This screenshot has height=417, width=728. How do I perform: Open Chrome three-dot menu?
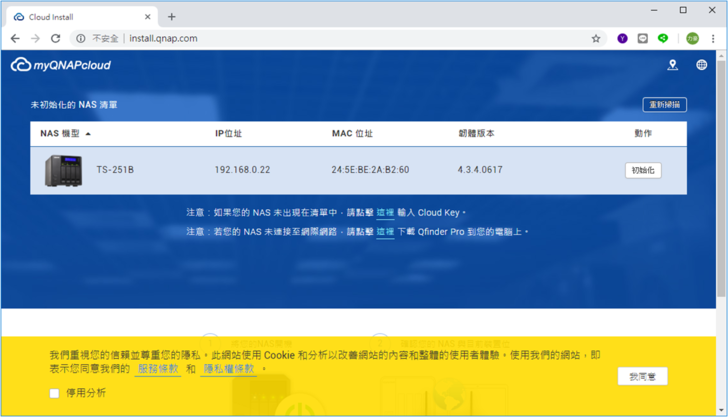pos(713,39)
